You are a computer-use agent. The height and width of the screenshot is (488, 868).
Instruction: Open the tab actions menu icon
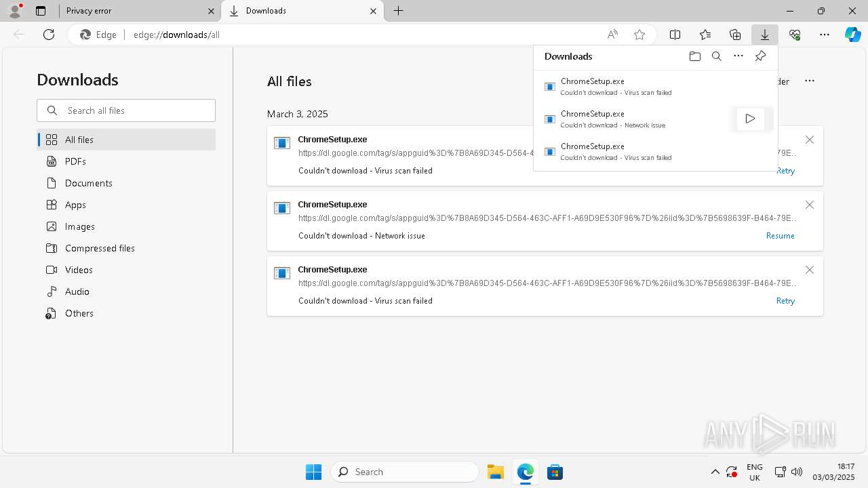[41, 11]
